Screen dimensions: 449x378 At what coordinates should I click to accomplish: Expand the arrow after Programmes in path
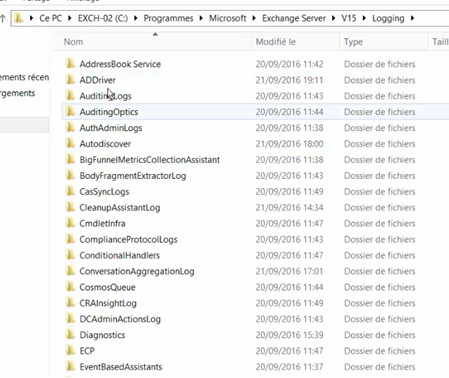point(201,18)
